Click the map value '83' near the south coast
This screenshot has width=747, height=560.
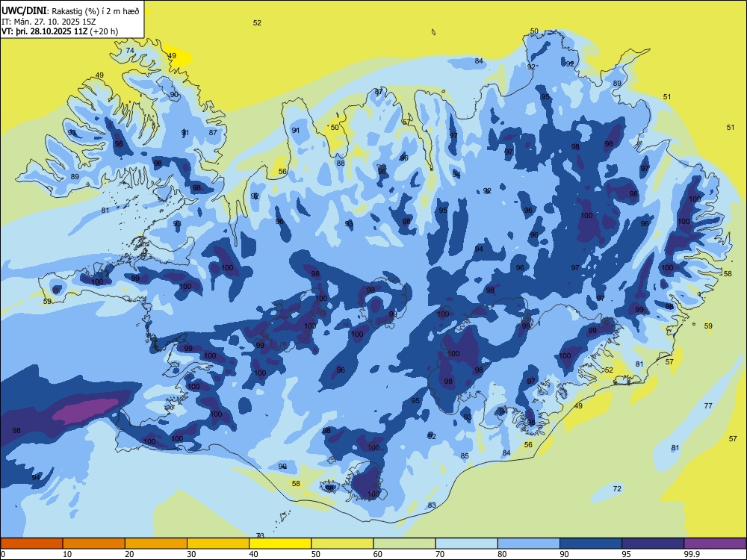point(432,505)
